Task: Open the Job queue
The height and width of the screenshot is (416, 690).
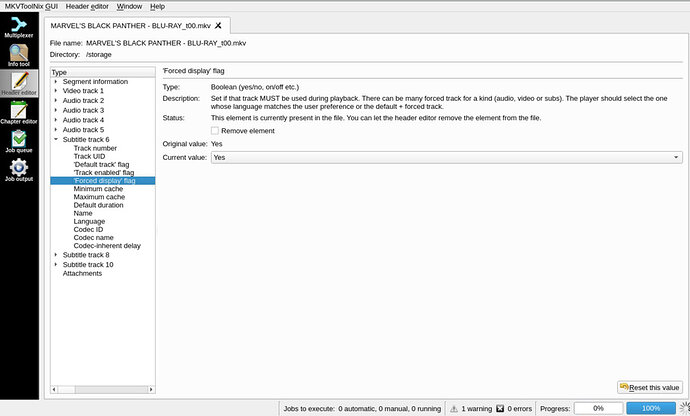Action: [x=19, y=141]
